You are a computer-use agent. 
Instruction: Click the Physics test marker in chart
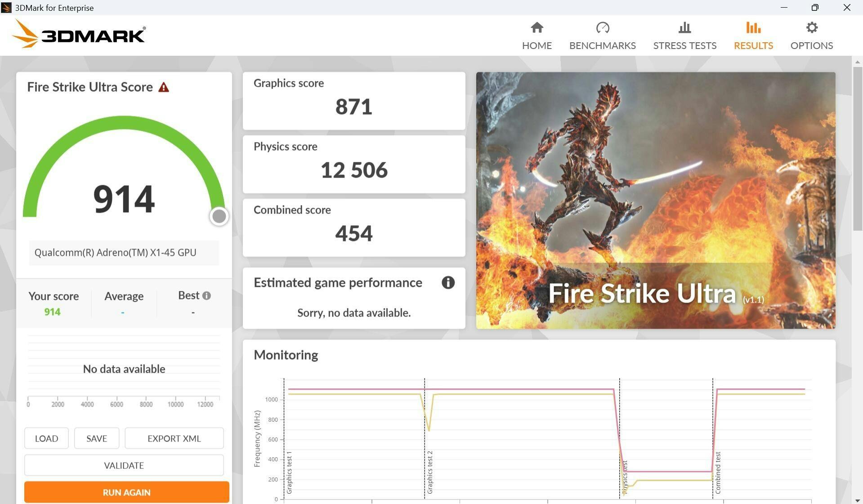pyautogui.click(x=625, y=477)
